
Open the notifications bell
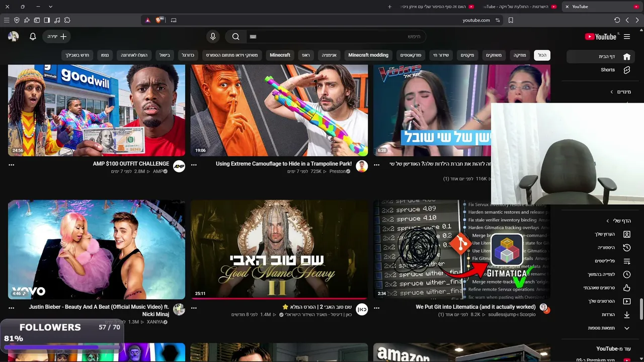coord(33,37)
